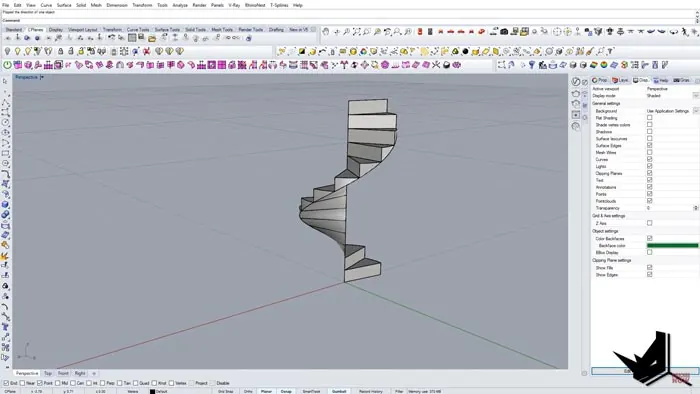Click the Filter button in status bar
Screen dimensions: 700x394
[399, 391]
